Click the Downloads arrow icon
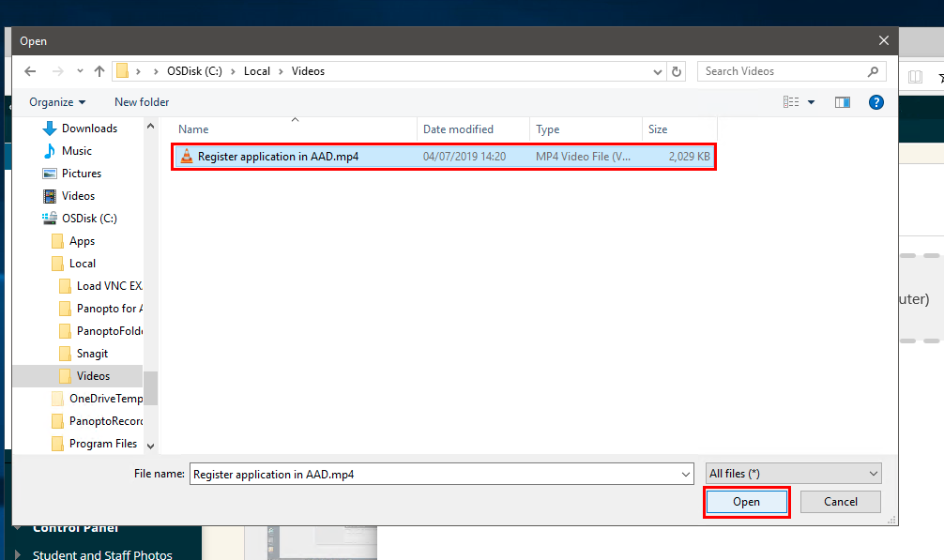Image resolution: width=944 pixels, height=560 pixels. [50, 129]
